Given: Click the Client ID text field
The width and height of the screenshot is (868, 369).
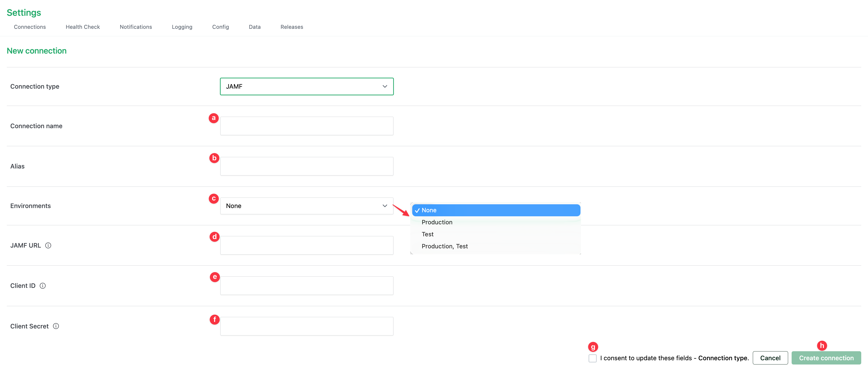Looking at the screenshot, I should tap(307, 286).
